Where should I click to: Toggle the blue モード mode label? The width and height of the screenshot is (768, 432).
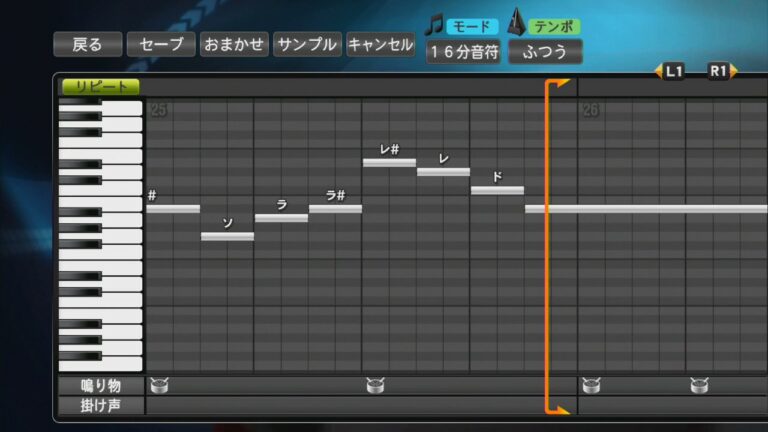[x=471, y=26]
